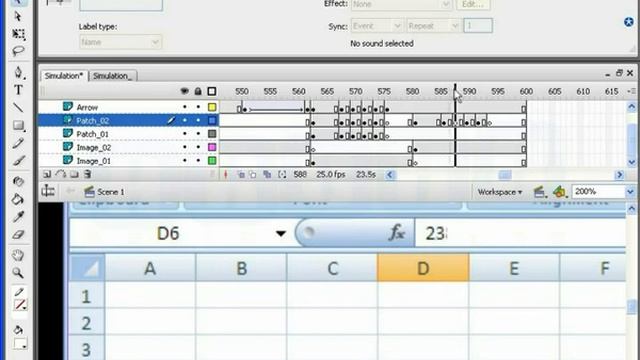Open the timeline panel options menu
640x360 pixels.
tap(632, 91)
